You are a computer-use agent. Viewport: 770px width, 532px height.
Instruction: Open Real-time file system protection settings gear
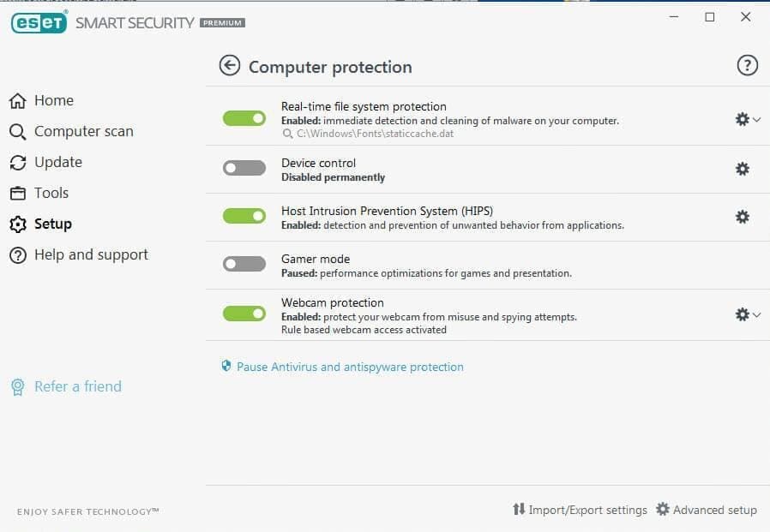741,120
